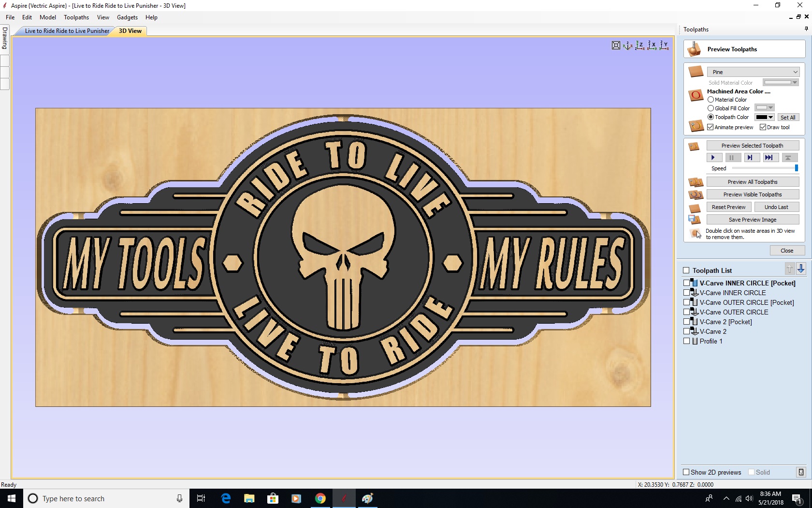Toggle Animate preview checkbox
The image size is (812, 508).
pyautogui.click(x=710, y=127)
